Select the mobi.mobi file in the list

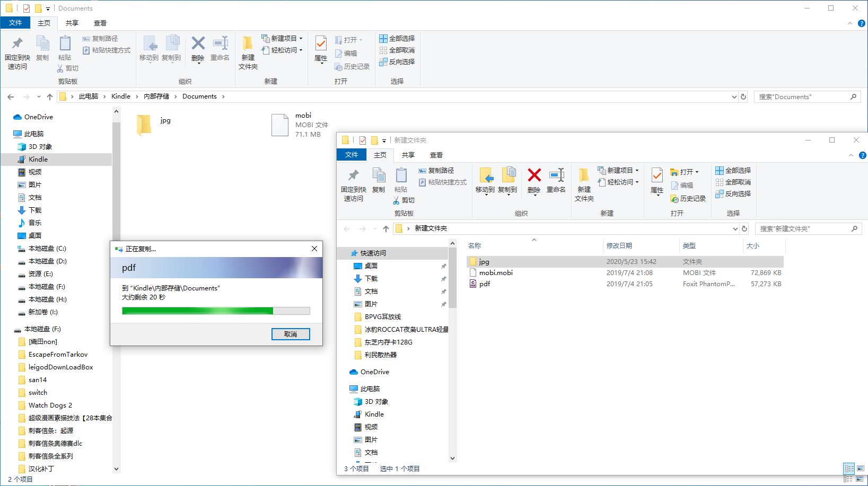click(496, 272)
